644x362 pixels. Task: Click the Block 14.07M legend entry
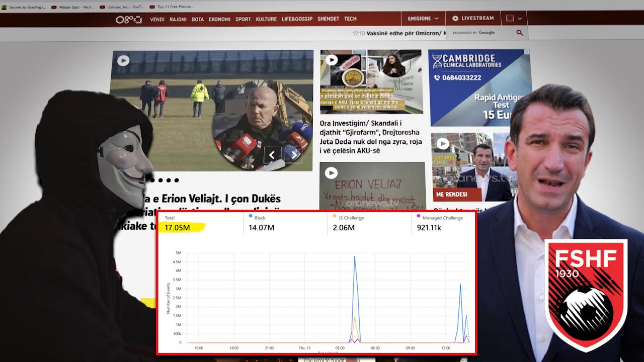click(x=262, y=223)
